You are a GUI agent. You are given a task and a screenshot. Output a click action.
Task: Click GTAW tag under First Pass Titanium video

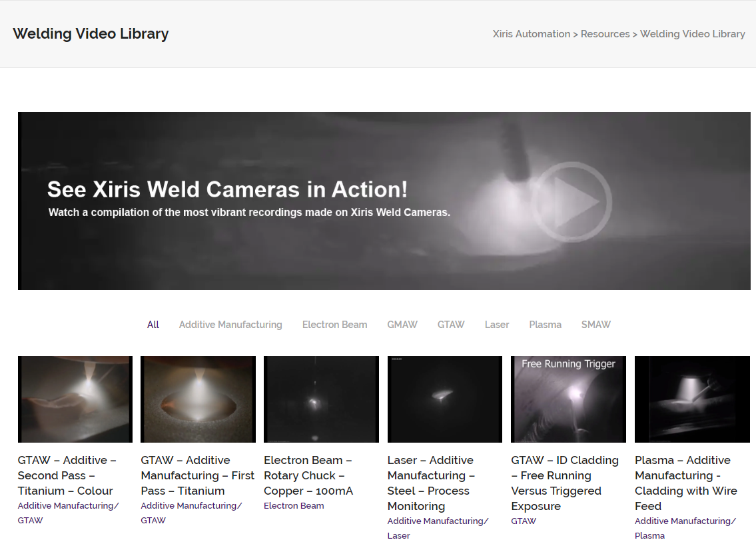click(x=153, y=520)
